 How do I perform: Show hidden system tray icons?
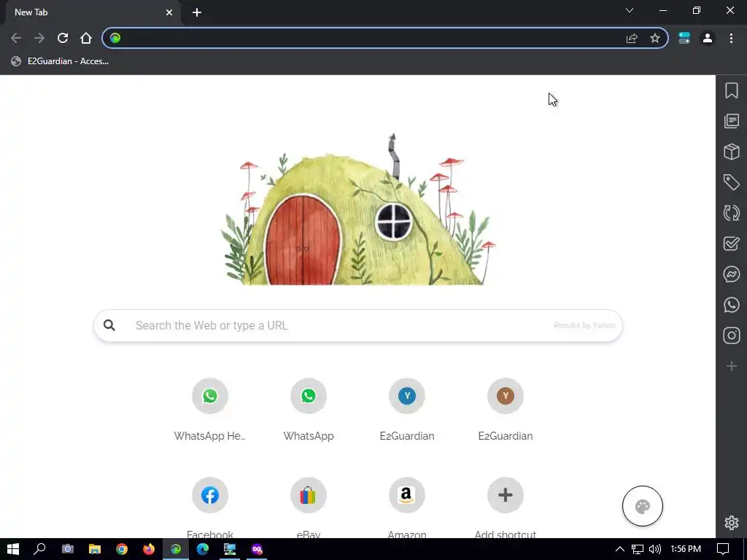point(620,549)
